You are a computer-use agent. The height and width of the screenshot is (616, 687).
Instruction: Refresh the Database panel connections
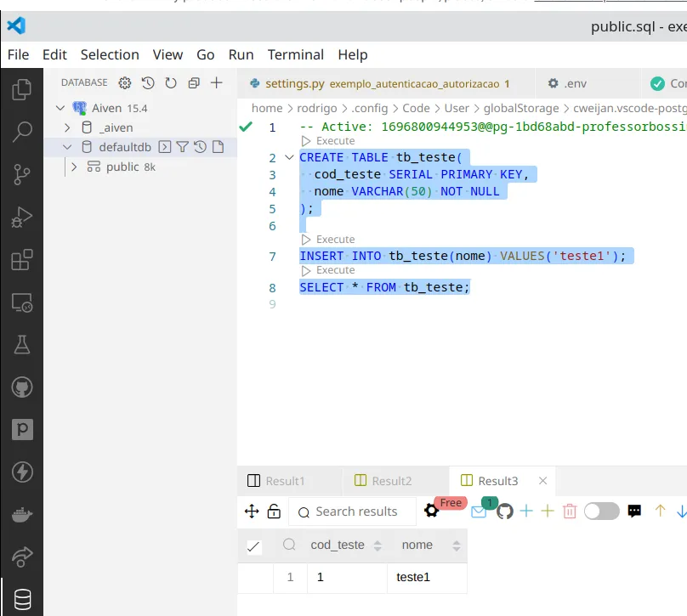(x=171, y=82)
